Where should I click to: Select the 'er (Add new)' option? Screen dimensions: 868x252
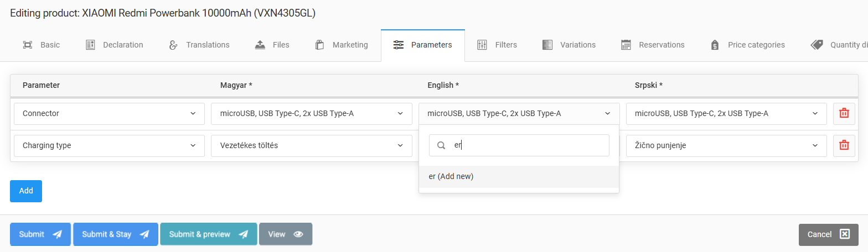click(519, 176)
